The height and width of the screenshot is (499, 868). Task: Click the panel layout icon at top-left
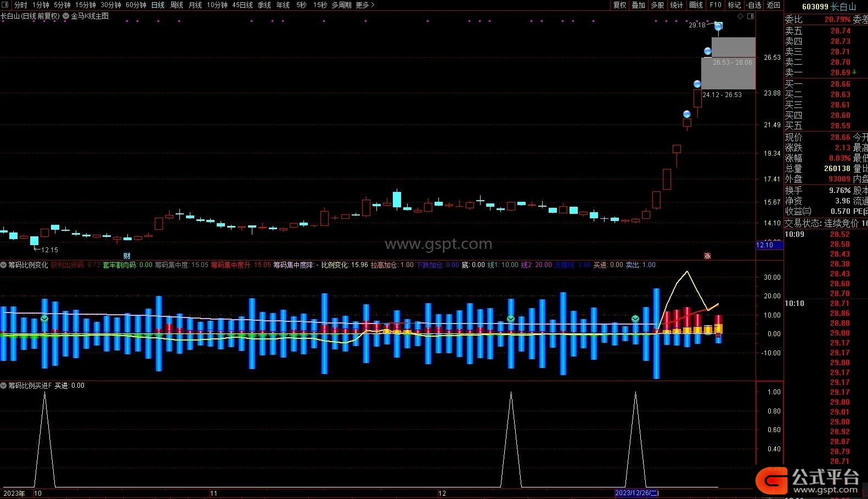click(5, 5)
